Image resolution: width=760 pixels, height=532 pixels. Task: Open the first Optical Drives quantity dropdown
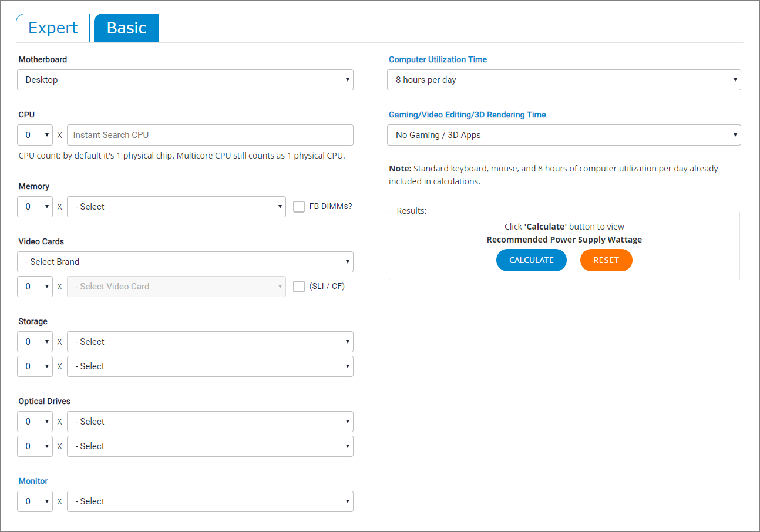[35, 422]
